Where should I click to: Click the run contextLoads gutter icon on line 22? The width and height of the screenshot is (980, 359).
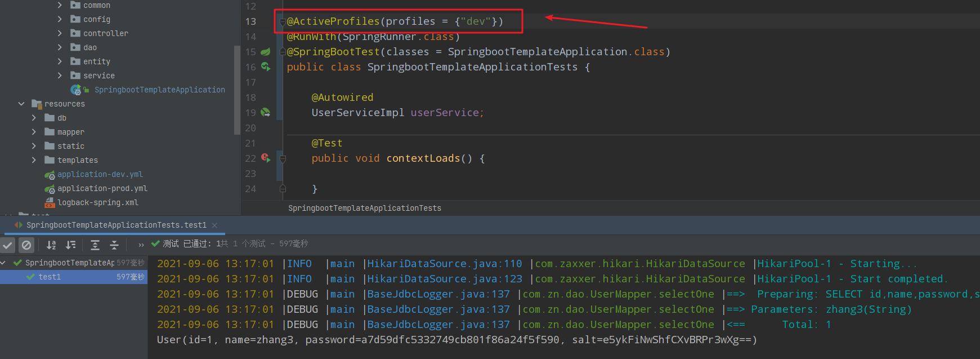pyautogui.click(x=266, y=158)
